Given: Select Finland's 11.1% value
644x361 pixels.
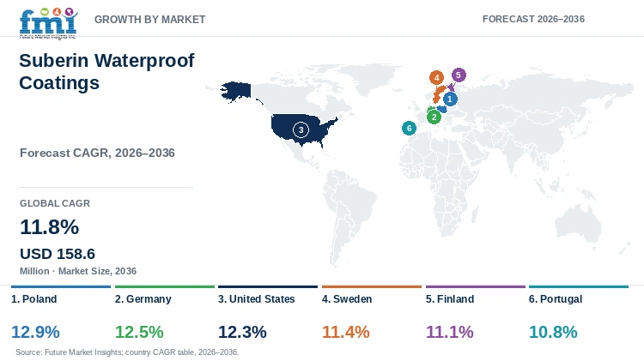Looking at the screenshot, I should 450,332.
